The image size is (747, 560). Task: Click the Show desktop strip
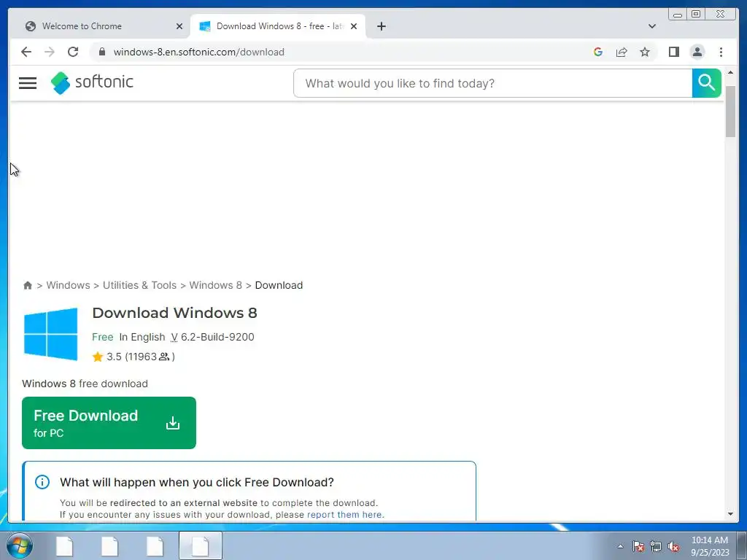742,545
